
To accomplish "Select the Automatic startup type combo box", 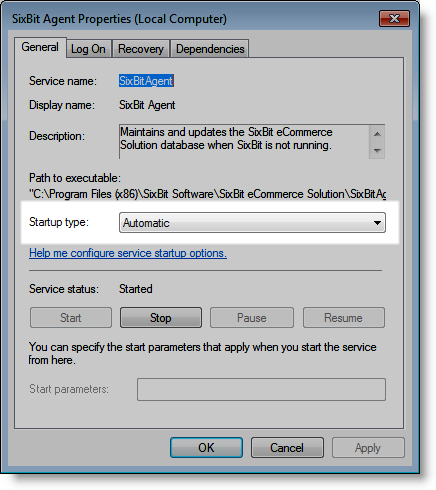I will click(x=252, y=223).
